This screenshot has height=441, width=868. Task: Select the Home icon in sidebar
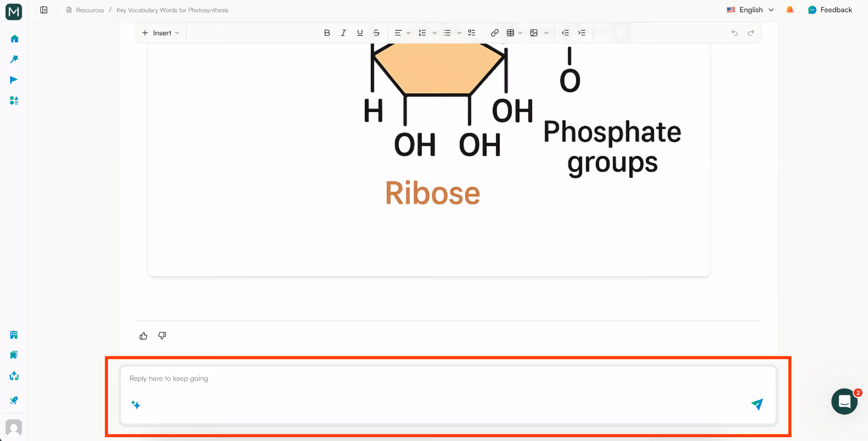[14, 38]
